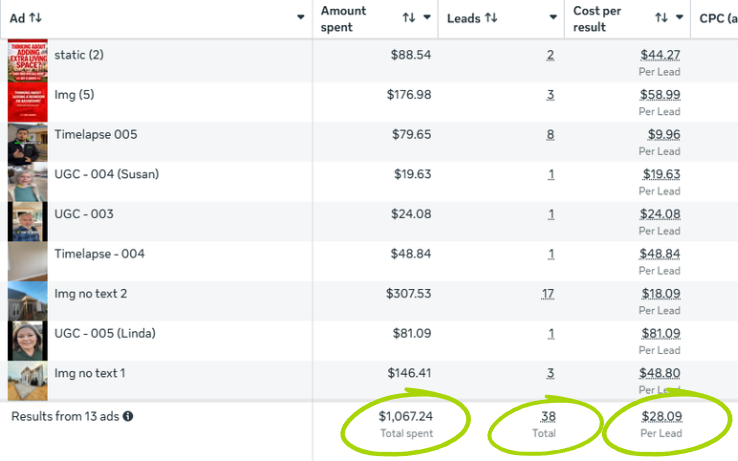The width and height of the screenshot is (738, 461).
Task: Open the Timelapse 005 ad thumbnail
Action: pyautogui.click(x=28, y=142)
